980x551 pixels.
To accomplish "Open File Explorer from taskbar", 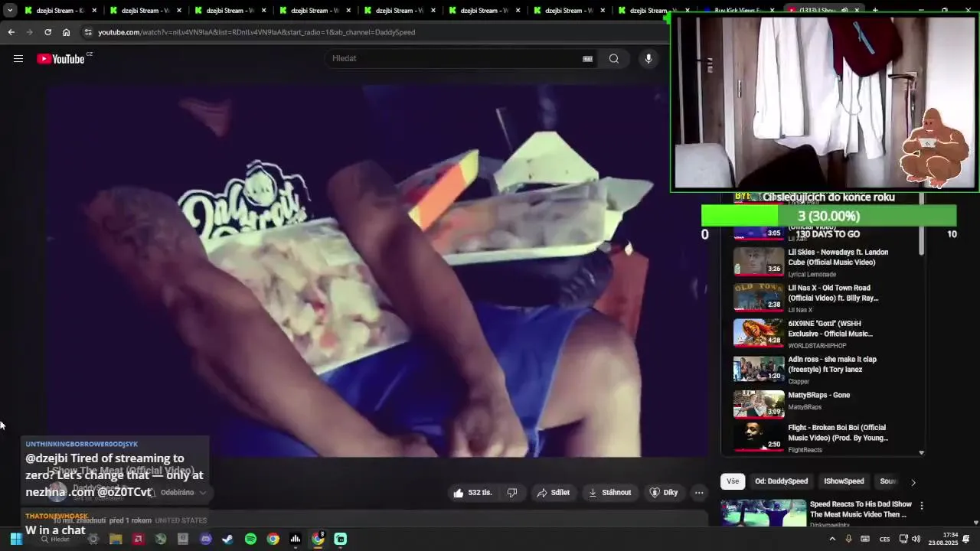I will (x=116, y=539).
